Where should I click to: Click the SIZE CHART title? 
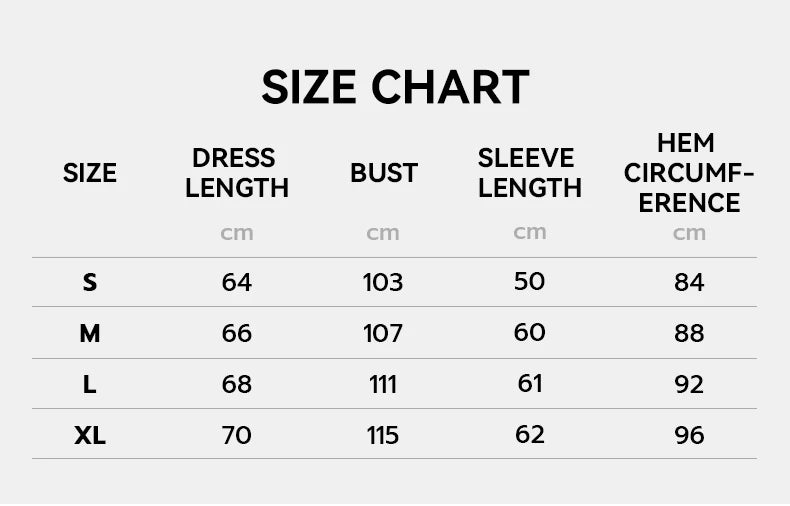pos(395,88)
